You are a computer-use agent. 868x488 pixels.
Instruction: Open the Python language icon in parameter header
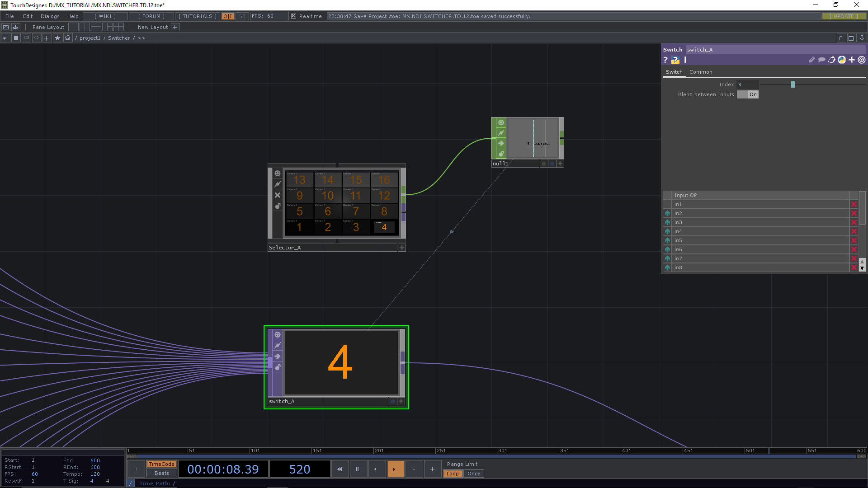tap(842, 60)
